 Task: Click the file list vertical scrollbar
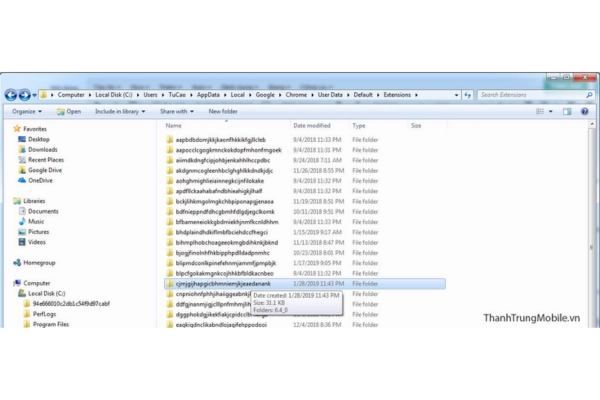coord(592,226)
